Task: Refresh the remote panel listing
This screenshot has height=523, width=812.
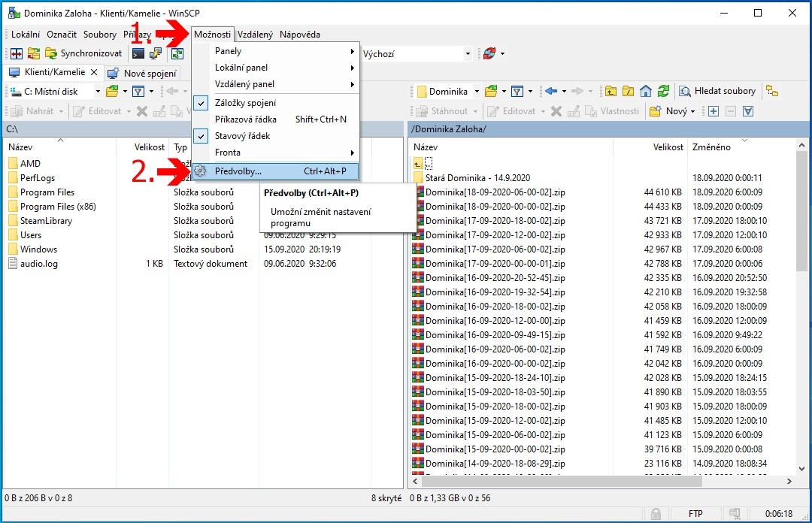Action: (x=663, y=92)
